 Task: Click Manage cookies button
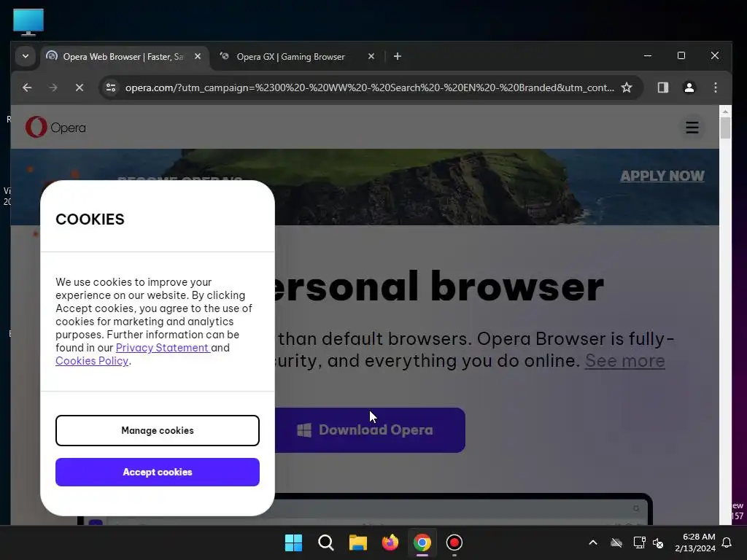pos(158,430)
